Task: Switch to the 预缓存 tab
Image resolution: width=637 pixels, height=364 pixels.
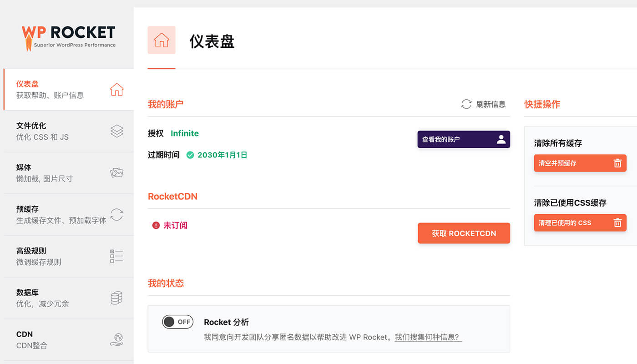Action: (69, 215)
